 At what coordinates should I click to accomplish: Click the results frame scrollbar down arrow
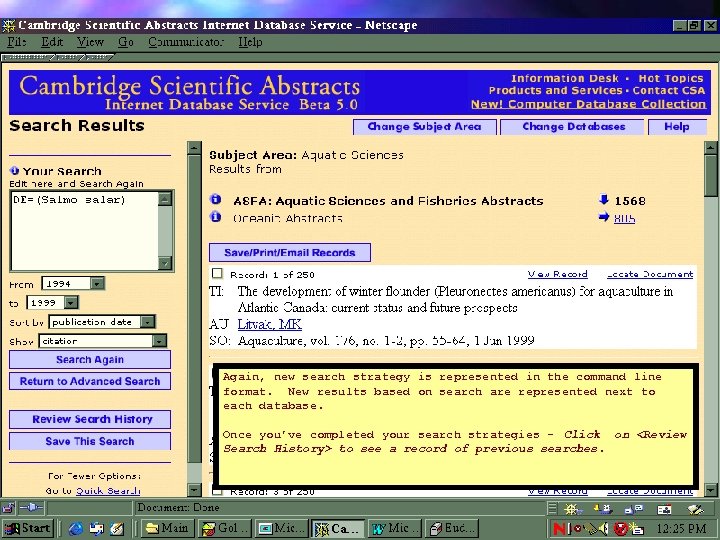point(711,490)
